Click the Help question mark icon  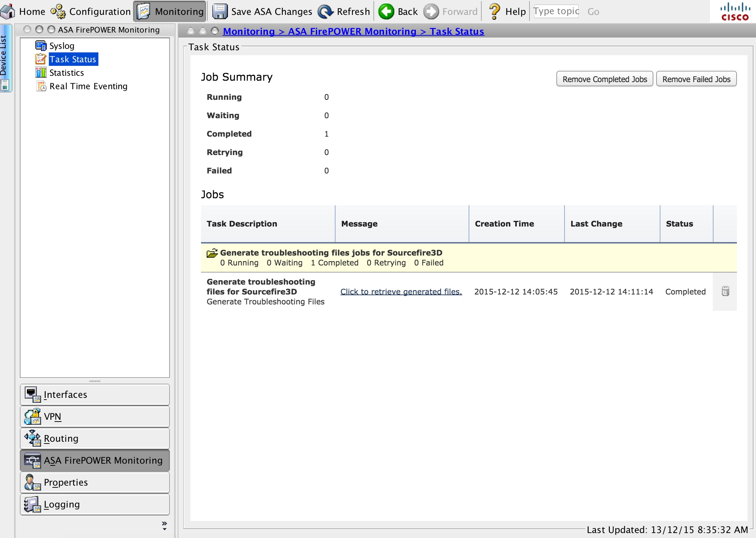[x=494, y=12]
